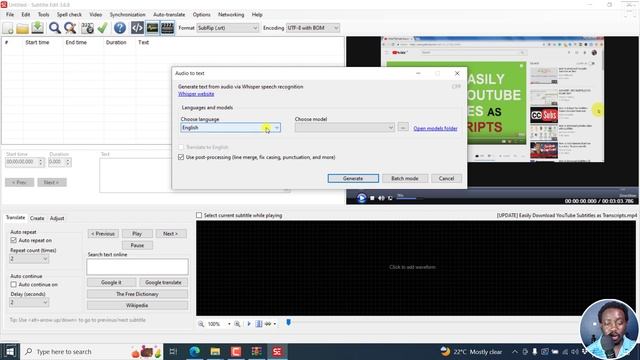Zoom out the waveform

[x=201, y=324]
